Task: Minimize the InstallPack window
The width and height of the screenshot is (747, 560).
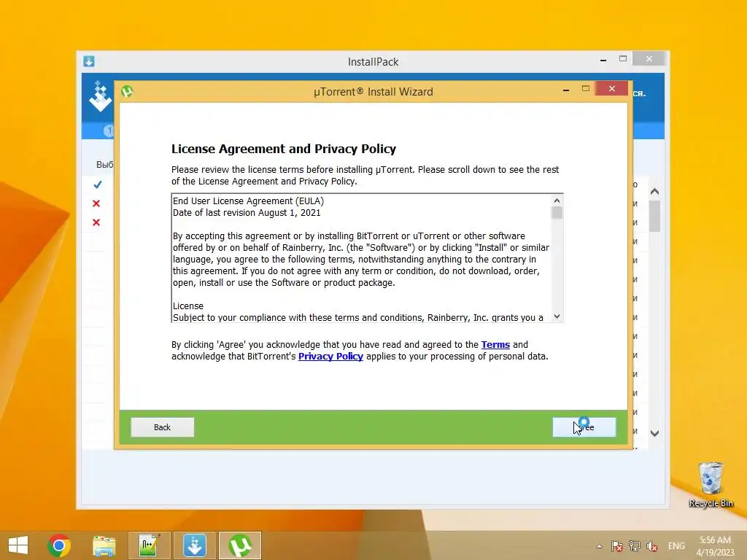Action: pyautogui.click(x=603, y=60)
